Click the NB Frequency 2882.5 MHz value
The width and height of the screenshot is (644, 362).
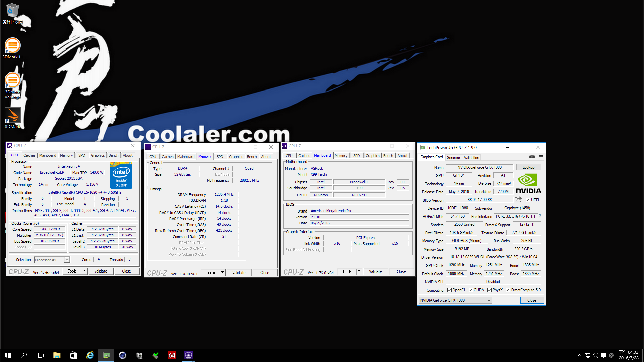(x=249, y=180)
